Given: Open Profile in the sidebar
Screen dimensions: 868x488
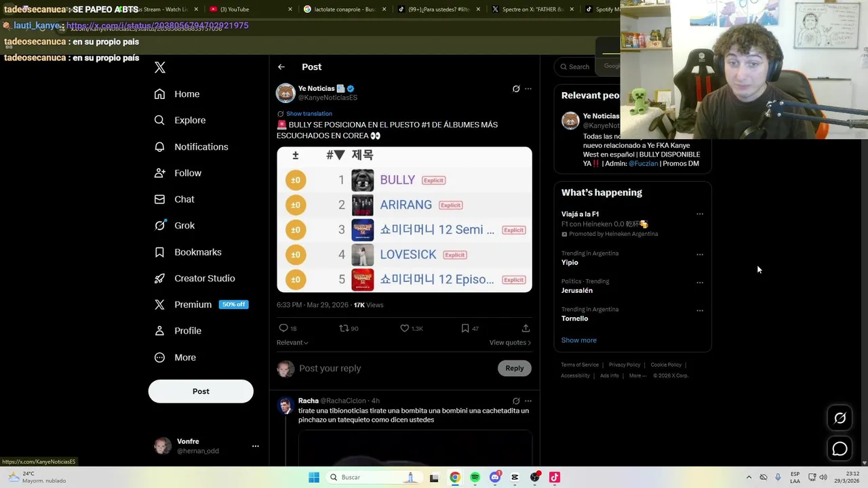Looking at the screenshot, I should (x=178, y=331).
